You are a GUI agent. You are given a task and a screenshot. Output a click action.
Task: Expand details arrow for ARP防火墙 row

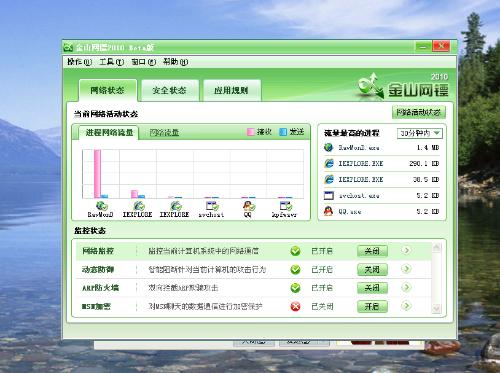[406, 287]
